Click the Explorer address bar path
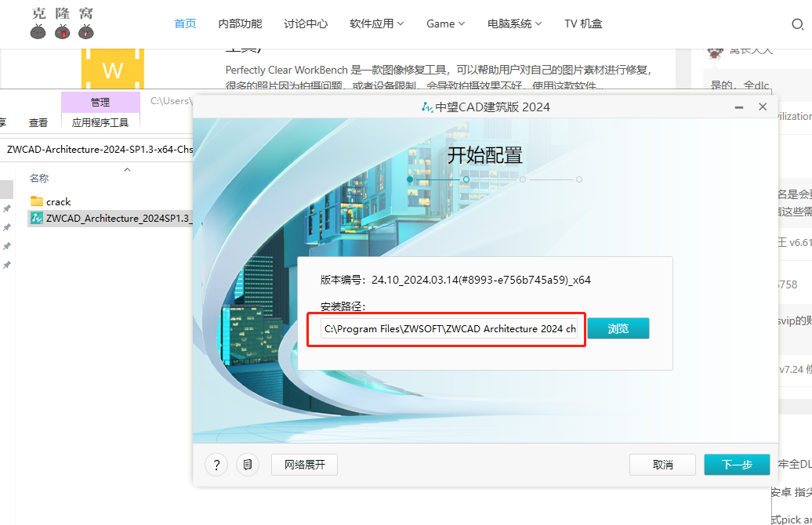The width and height of the screenshot is (812, 525). point(100,149)
